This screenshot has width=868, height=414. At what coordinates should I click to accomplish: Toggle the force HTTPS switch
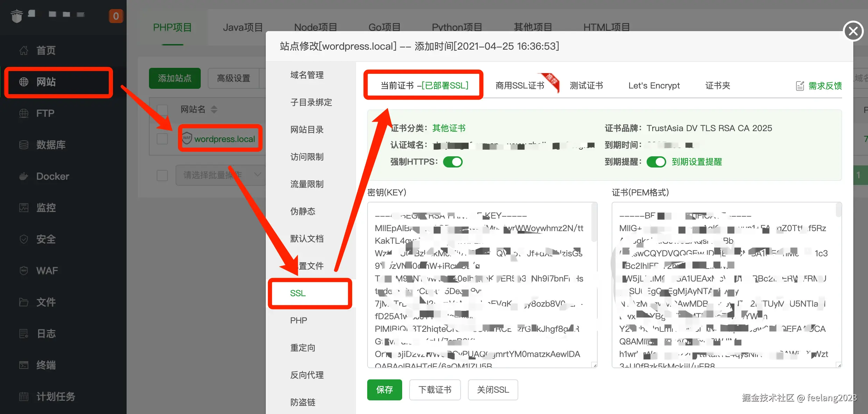tap(453, 162)
